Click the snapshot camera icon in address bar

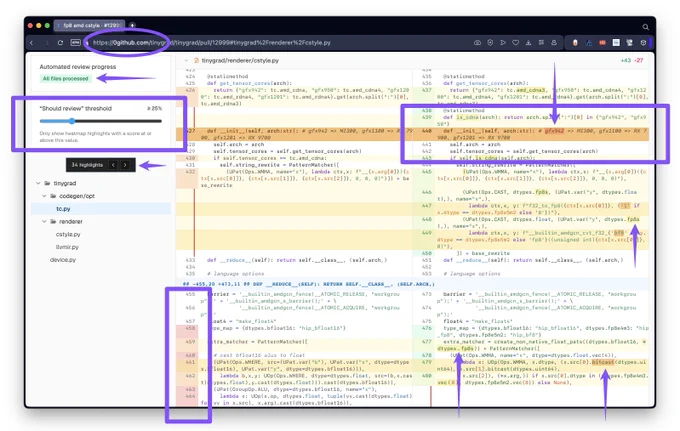click(x=477, y=42)
